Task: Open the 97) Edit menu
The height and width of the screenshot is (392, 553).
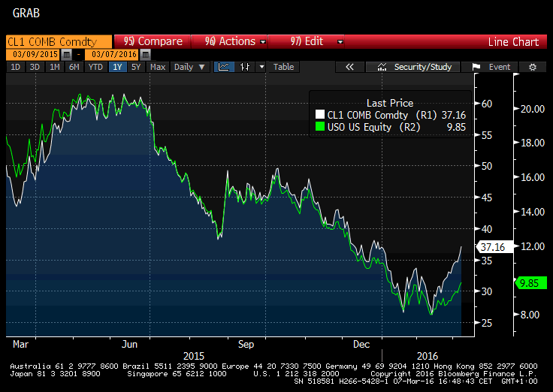Action: [307, 41]
